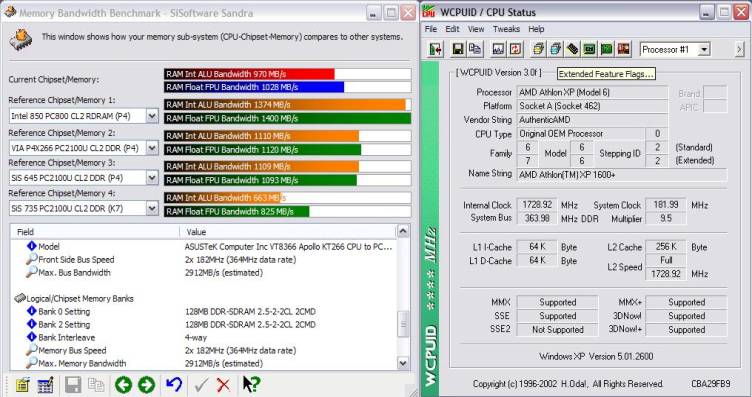Click the copy to clipboard icon in WCPUID
Viewport: 752px width, 397px height.
[475, 49]
